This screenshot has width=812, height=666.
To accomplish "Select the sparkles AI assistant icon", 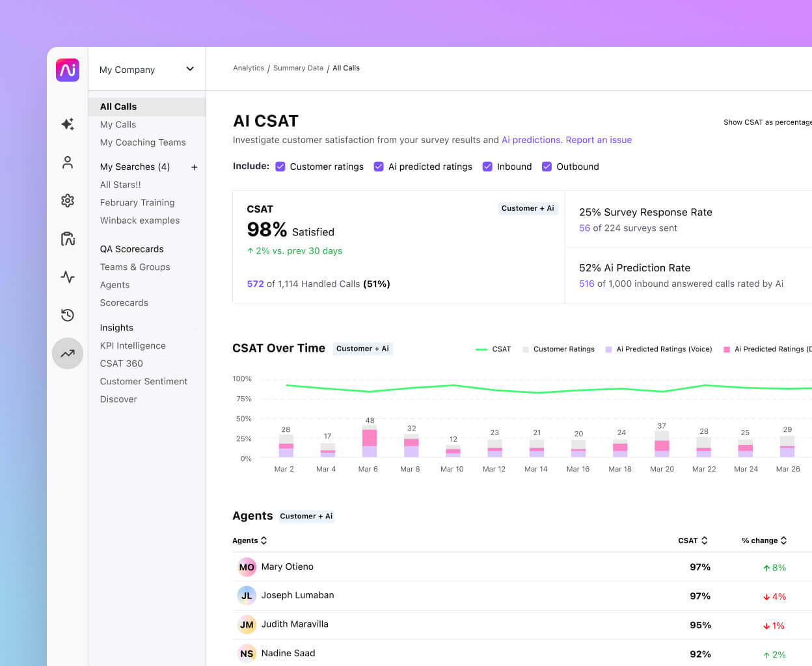I will [x=68, y=124].
